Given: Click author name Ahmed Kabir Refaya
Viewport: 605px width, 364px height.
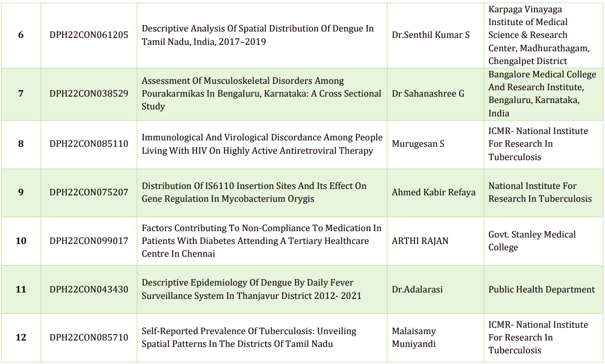Looking at the screenshot, I should (x=433, y=193).
